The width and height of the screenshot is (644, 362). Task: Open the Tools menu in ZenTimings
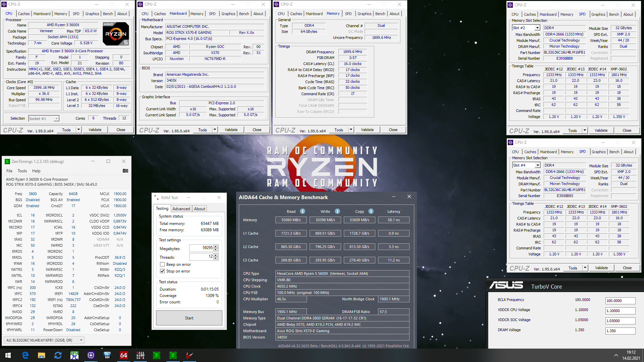pyautogui.click(x=22, y=171)
